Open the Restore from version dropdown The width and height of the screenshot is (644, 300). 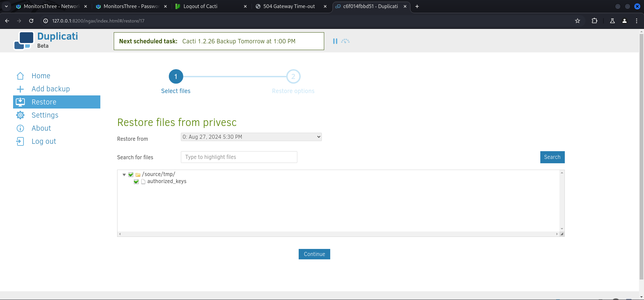coord(251,137)
